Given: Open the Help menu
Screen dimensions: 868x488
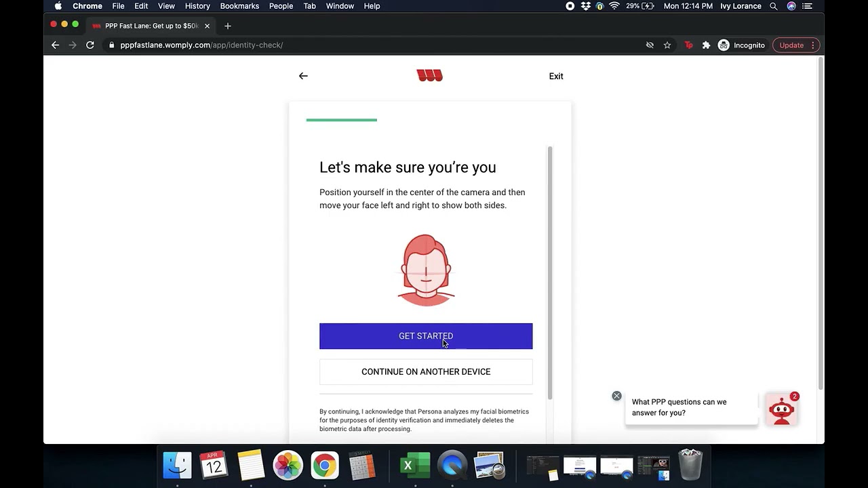Looking at the screenshot, I should coord(372,6).
